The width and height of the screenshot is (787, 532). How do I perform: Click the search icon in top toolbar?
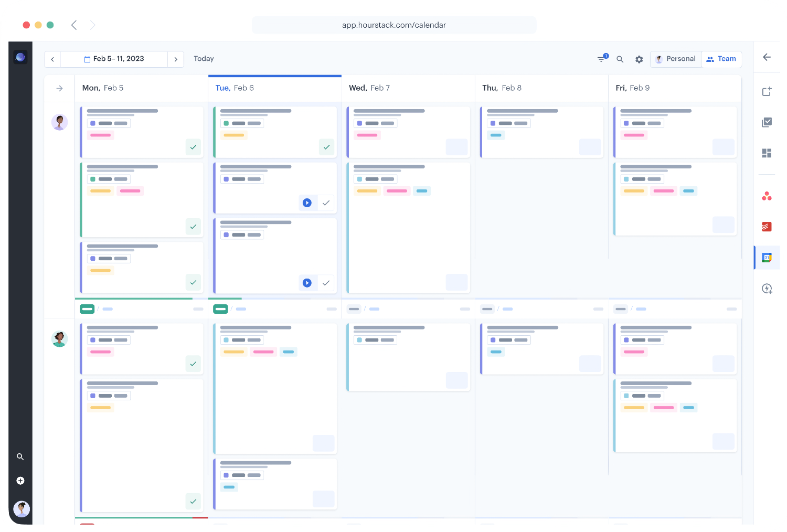620,59
